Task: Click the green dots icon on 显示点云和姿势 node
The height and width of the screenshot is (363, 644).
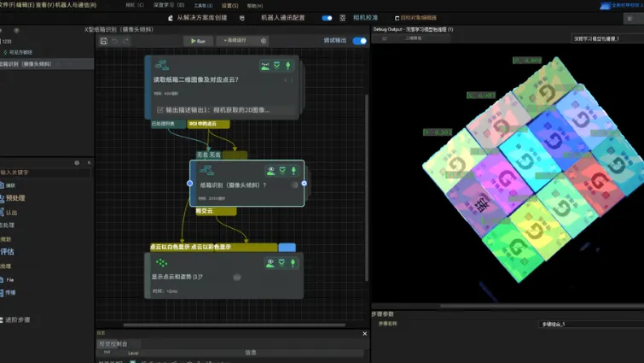Action: pos(162,262)
